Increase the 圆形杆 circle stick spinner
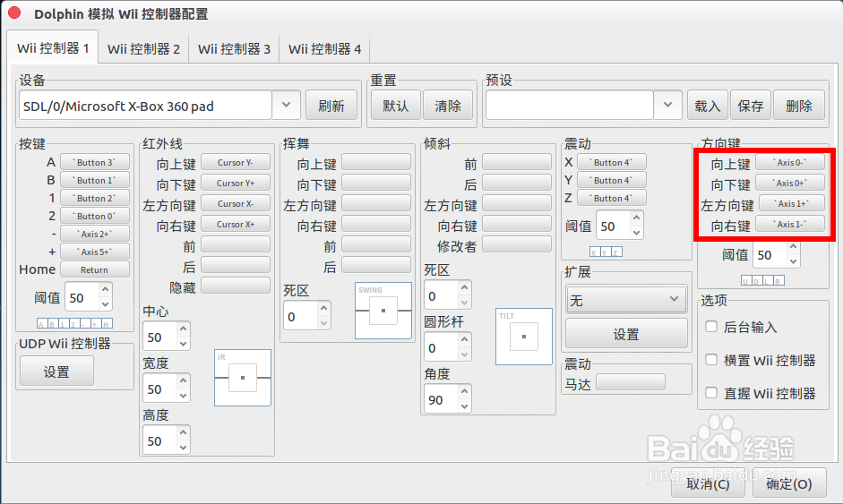Screen dimensions: 843x504 tap(465, 341)
